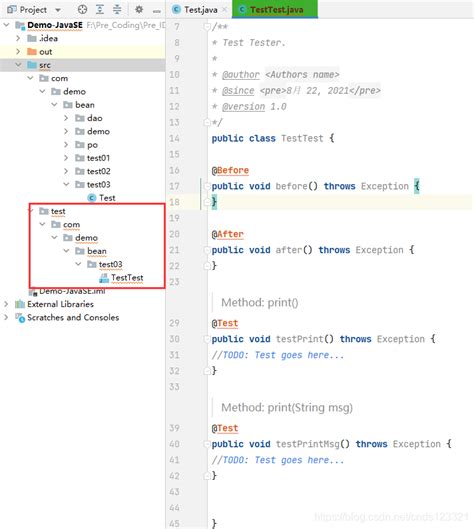Expand the out folder
The width and height of the screenshot is (474, 529).
[x=18, y=52]
